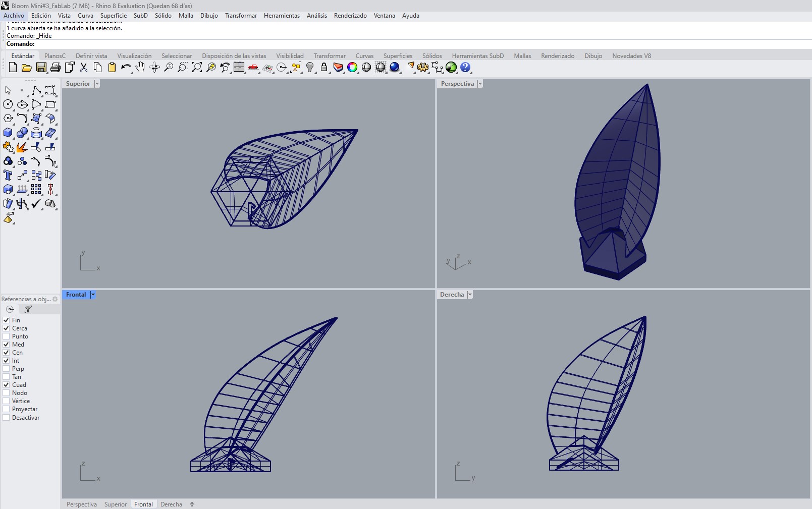Select the Rectangle tool
The height and width of the screenshot is (509, 812).
(x=50, y=104)
